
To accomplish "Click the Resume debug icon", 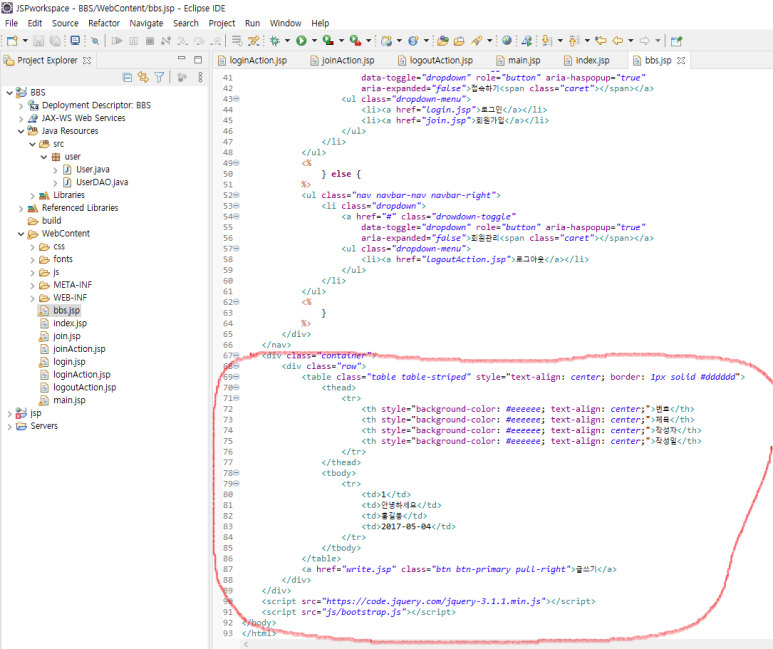I will click(117, 41).
